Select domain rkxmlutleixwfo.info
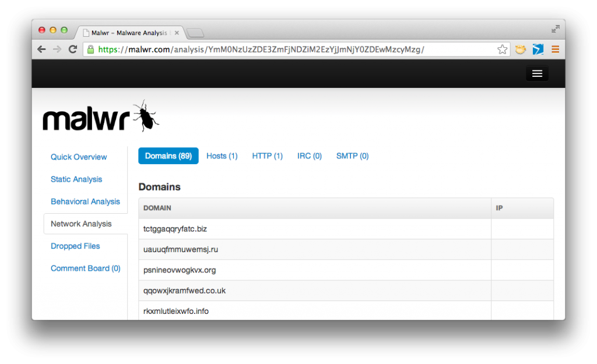 click(176, 311)
